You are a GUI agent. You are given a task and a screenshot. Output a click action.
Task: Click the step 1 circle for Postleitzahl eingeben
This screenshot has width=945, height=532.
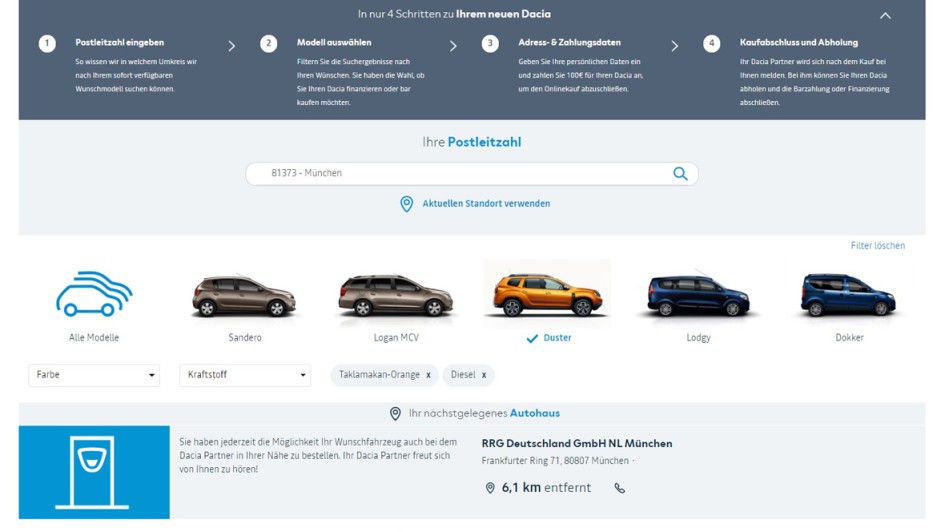pyautogui.click(x=47, y=43)
